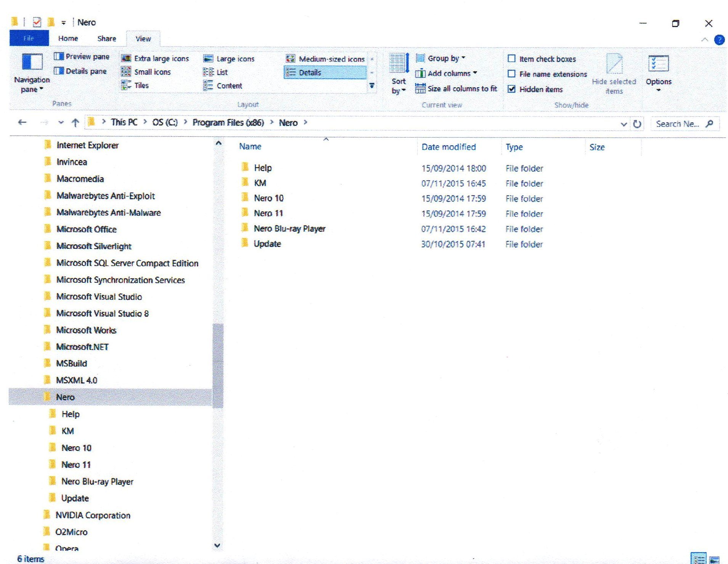The height and width of the screenshot is (564, 728).
Task: Customize Quick Access Toolbar dropdown
Action: point(64,22)
